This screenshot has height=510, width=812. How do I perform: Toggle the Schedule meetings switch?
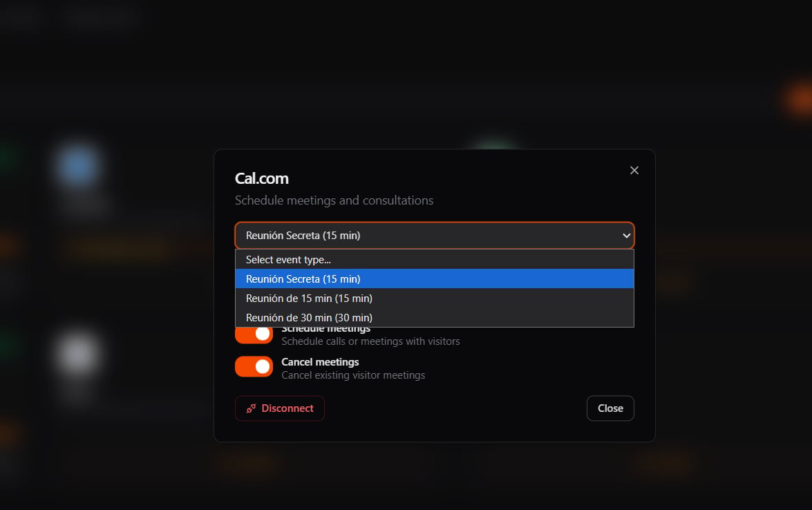(254, 334)
